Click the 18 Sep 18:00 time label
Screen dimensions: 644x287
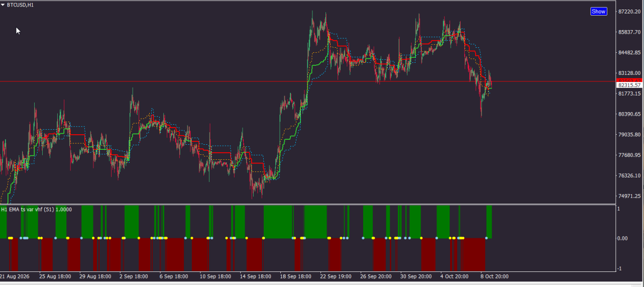click(296, 276)
